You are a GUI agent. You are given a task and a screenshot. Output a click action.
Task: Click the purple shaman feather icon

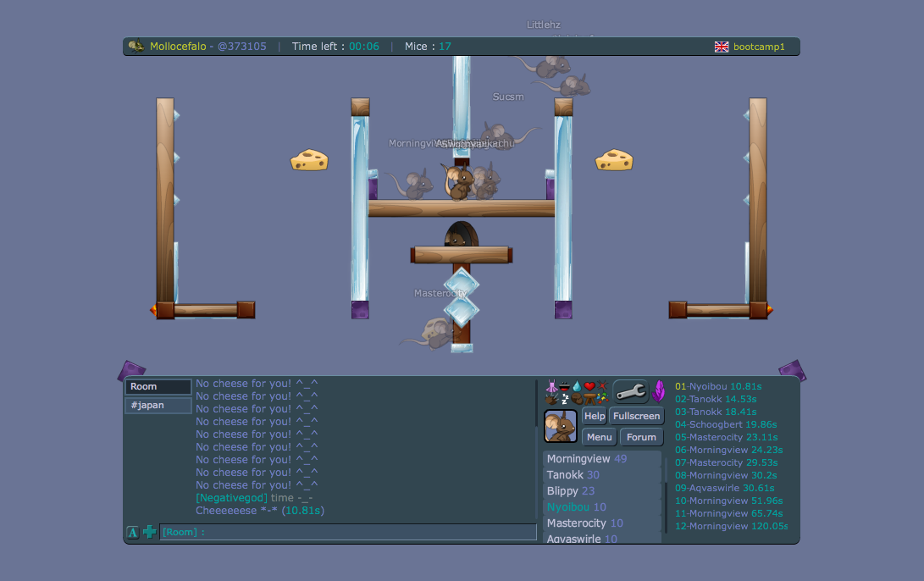(658, 390)
